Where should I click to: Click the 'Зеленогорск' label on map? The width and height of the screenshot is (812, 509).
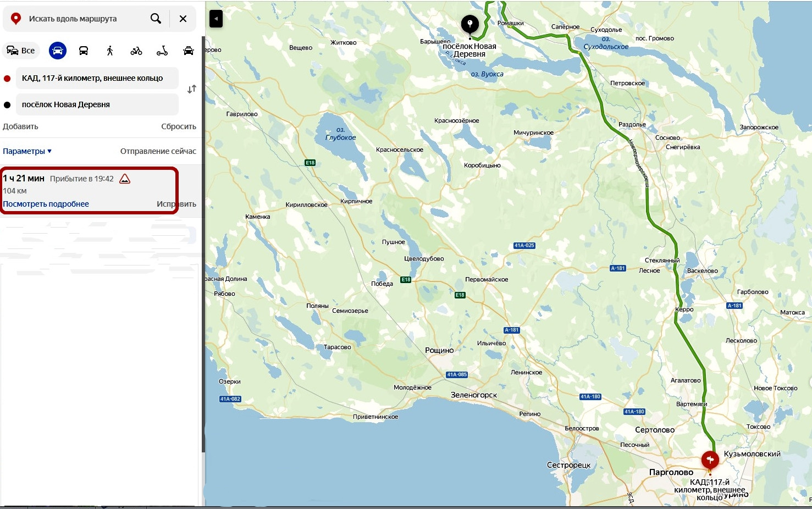(474, 395)
